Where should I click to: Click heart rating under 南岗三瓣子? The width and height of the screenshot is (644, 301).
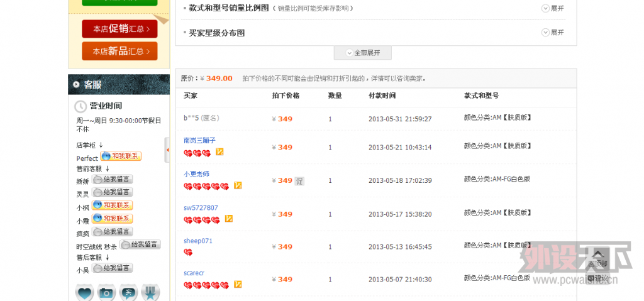tap(197, 153)
